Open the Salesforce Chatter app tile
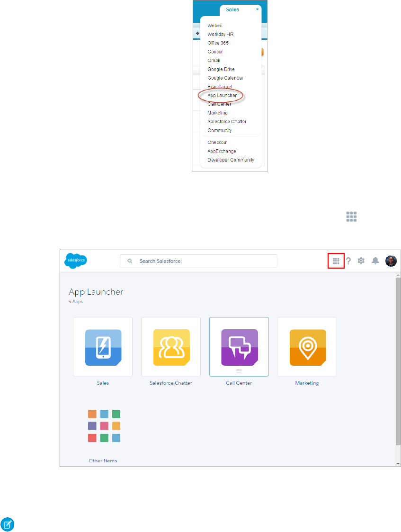401x532 pixels. [x=171, y=347]
